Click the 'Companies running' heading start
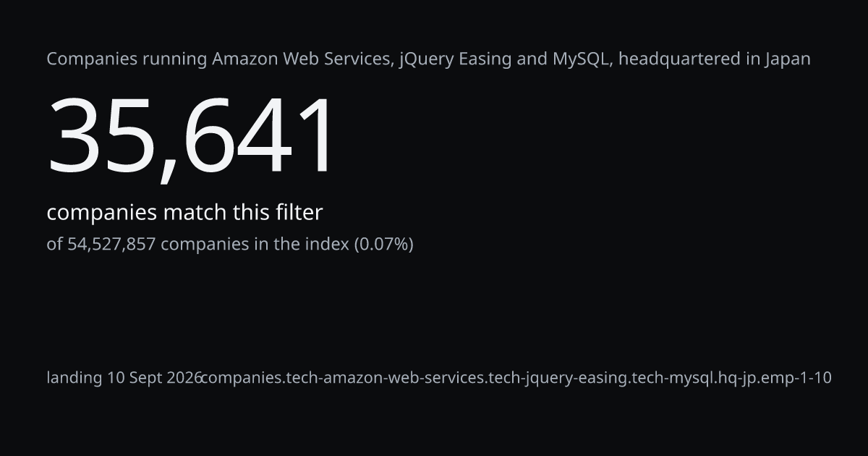The image size is (868, 456). 127,60
